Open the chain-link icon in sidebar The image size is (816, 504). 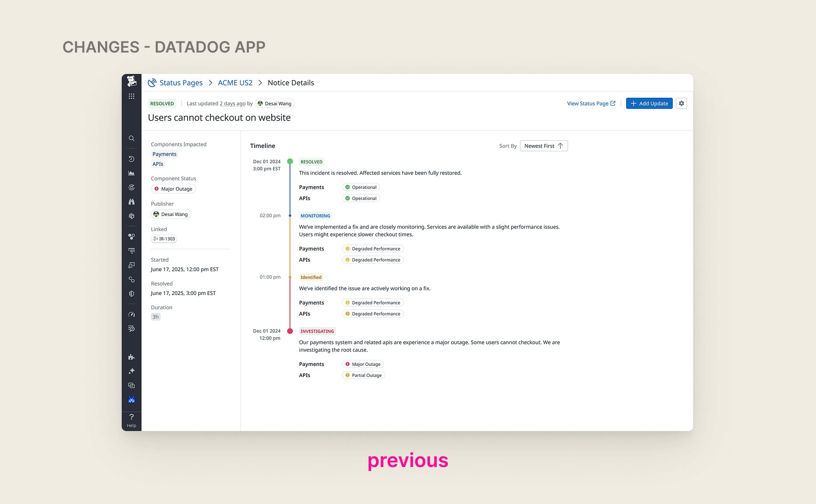pyautogui.click(x=131, y=280)
